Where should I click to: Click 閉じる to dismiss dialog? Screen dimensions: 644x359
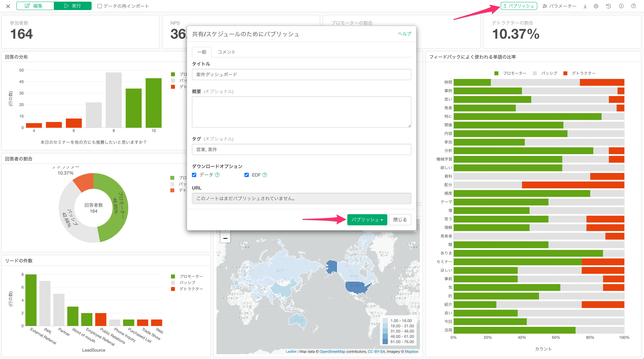[400, 220]
